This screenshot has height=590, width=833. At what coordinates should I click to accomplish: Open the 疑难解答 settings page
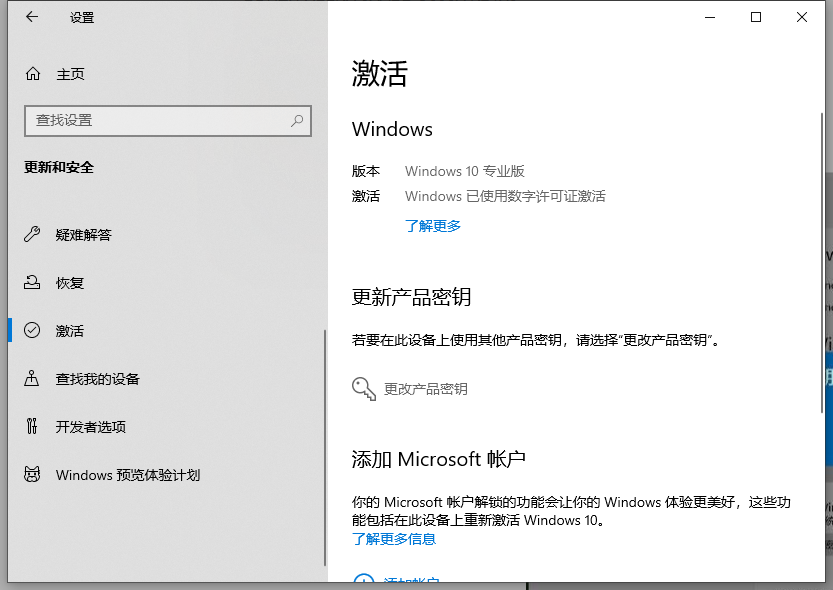84,235
